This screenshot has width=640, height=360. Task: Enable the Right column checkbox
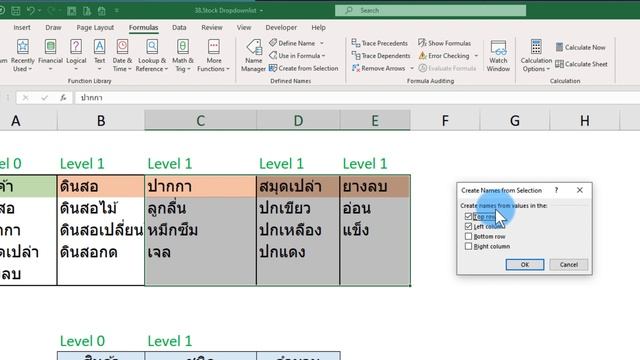(x=468, y=246)
